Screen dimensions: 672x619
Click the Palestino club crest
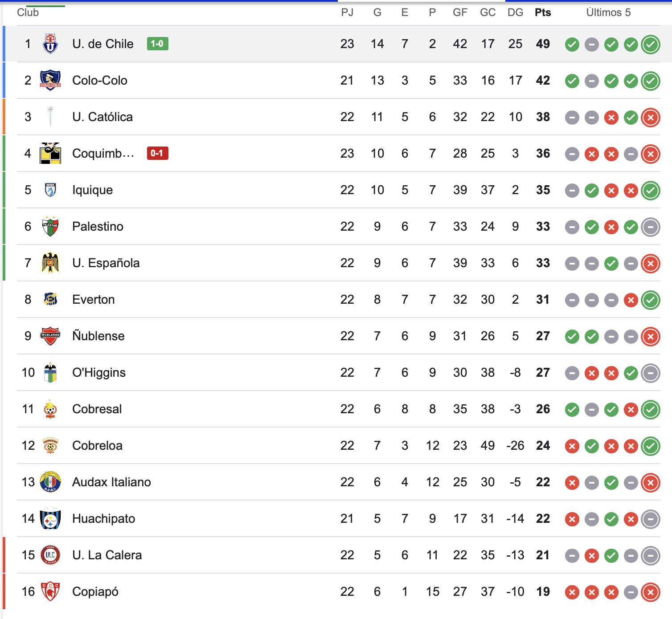(50, 227)
